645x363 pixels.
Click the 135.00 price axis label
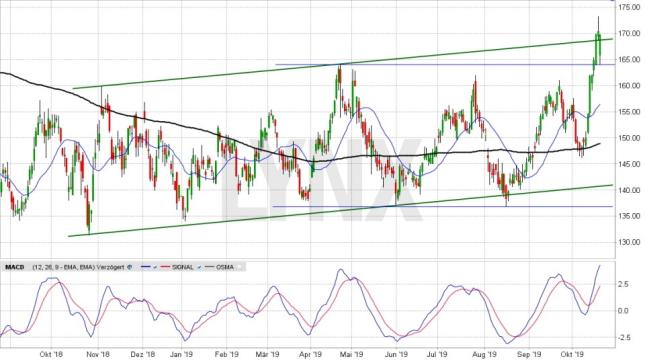[629, 216]
